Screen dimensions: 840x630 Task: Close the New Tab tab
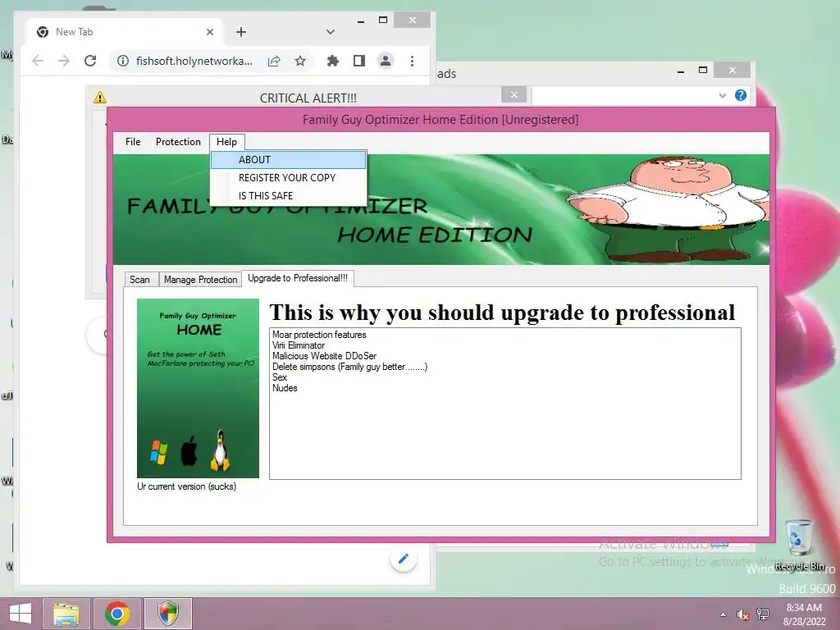tap(210, 32)
